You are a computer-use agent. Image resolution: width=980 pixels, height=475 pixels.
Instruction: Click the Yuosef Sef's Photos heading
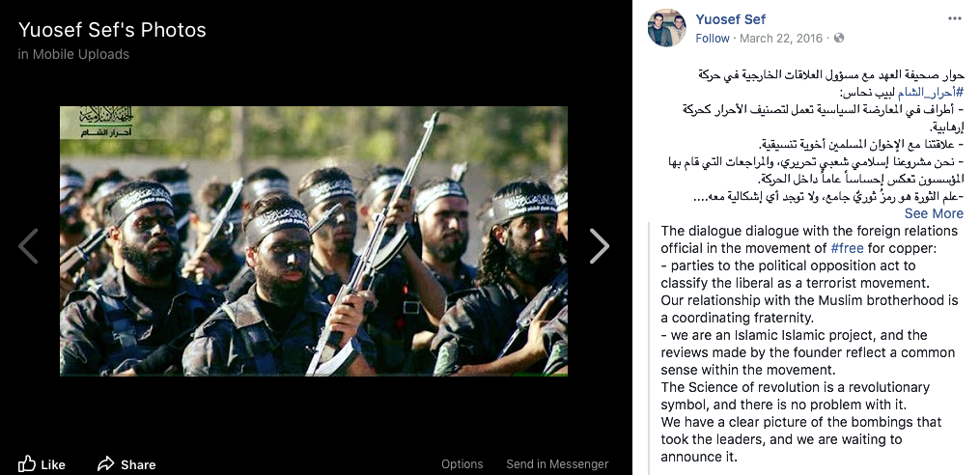pyautogui.click(x=112, y=29)
